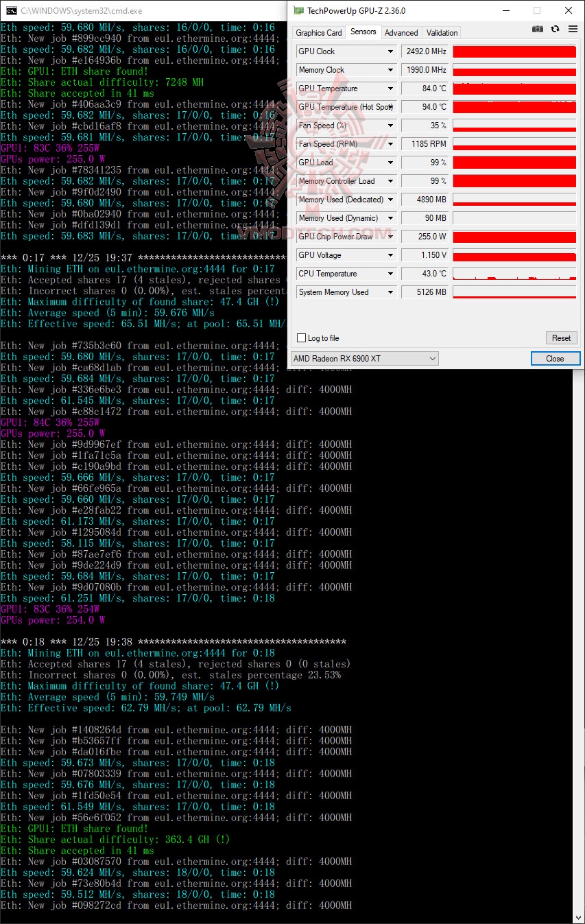
Task: Open the Memory Clock sensor dropdown
Action: (391, 70)
